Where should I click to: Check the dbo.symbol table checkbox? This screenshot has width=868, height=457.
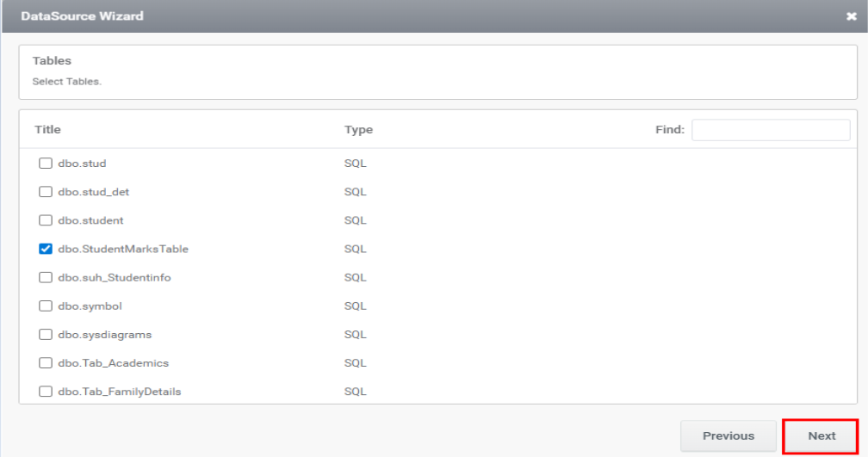[46, 306]
